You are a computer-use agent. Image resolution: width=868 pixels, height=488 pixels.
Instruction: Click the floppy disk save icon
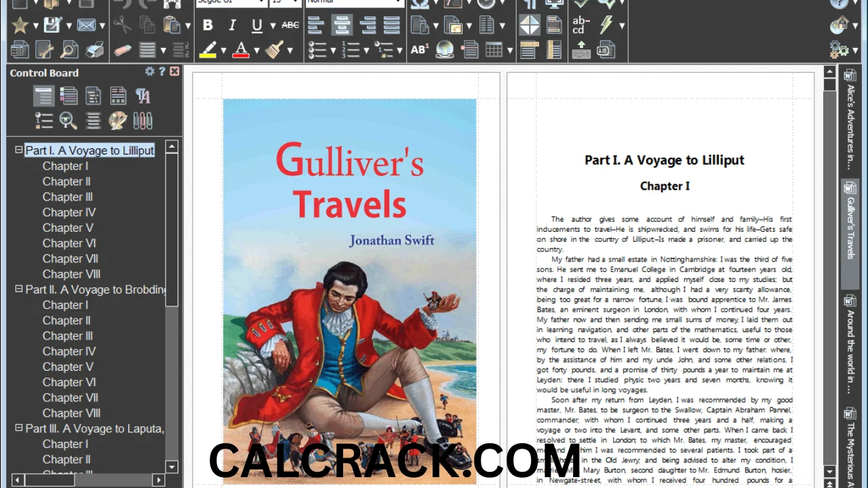coord(53,26)
